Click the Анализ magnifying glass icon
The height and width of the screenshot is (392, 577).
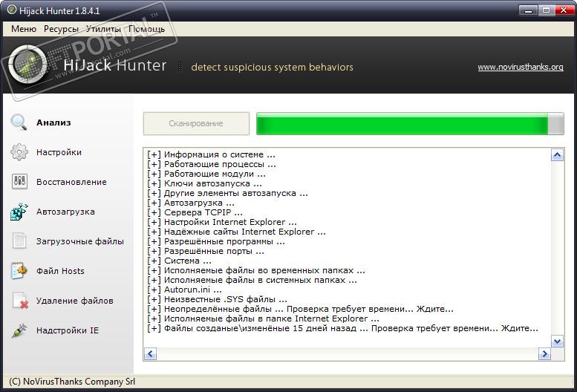[x=19, y=122]
